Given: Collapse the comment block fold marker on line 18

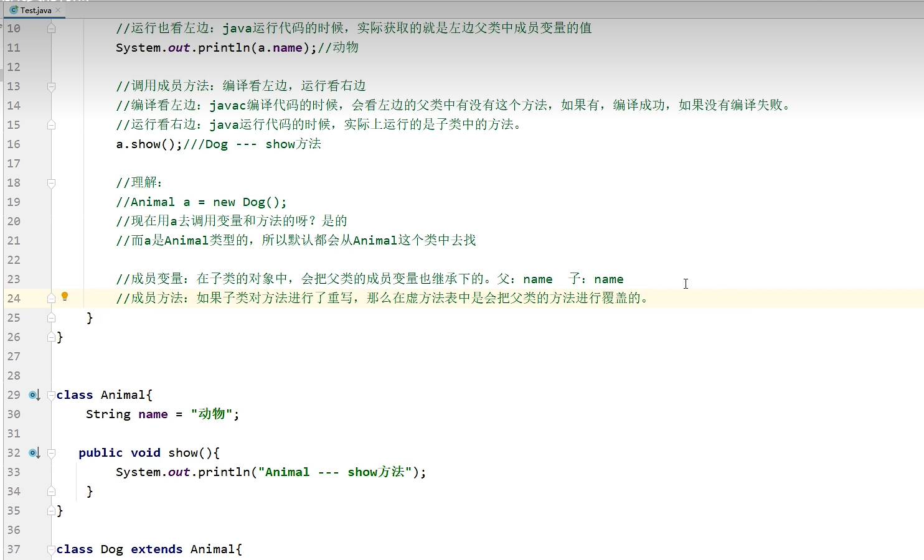Looking at the screenshot, I should [x=51, y=182].
